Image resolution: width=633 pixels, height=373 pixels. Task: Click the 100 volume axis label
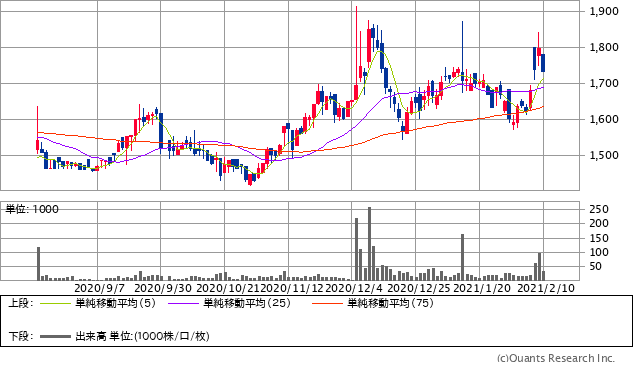click(599, 252)
